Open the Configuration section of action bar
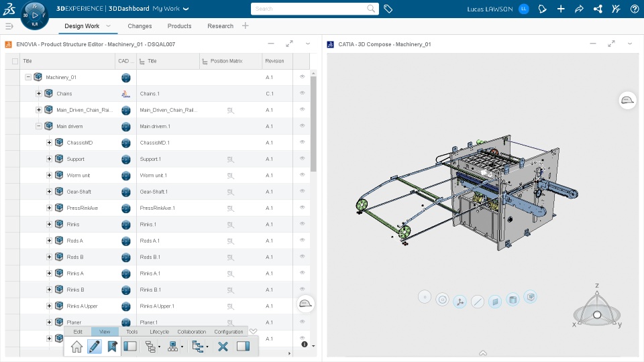This screenshot has width=644, height=362. (x=229, y=332)
